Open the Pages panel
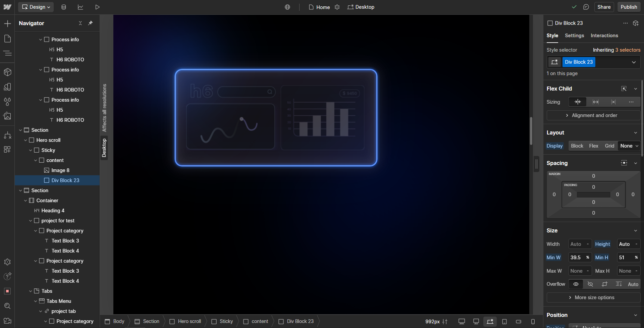The image size is (644, 328). [x=7, y=39]
